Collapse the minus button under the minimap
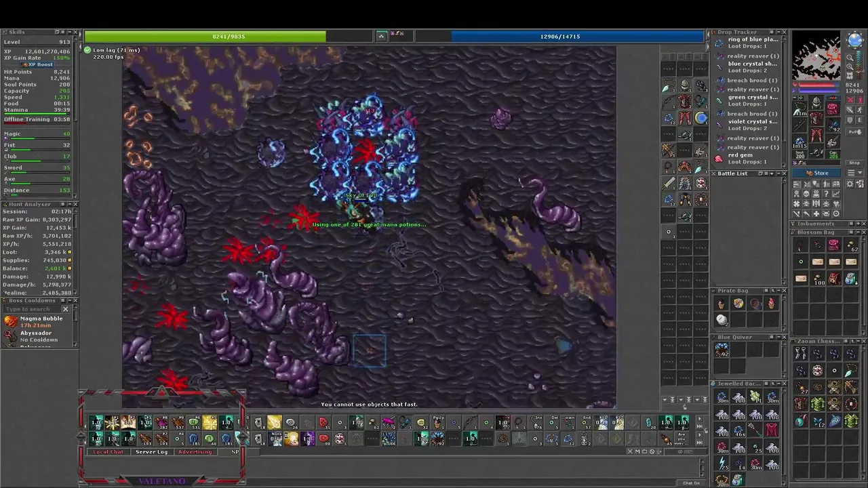 point(795,98)
